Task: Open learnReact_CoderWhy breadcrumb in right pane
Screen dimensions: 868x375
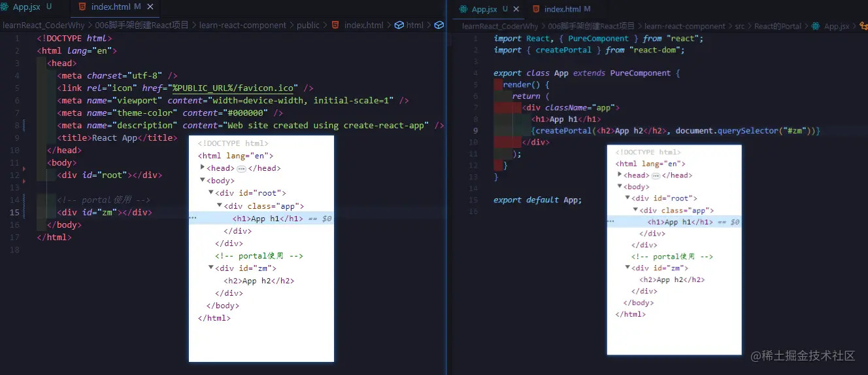Action: (x=499, y=27)
